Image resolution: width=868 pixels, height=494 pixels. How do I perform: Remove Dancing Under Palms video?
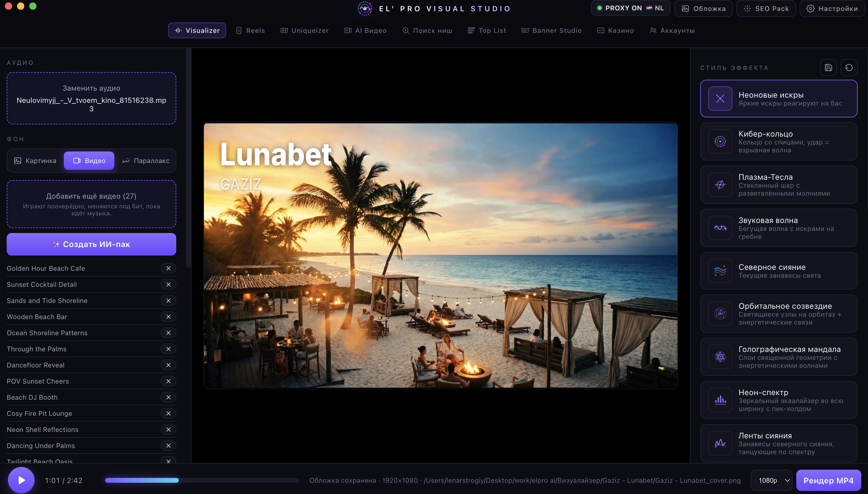click(x=168, y=445)
